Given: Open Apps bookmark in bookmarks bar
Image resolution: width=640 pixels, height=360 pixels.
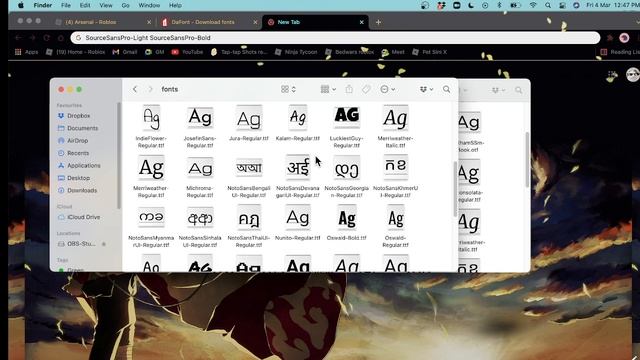Looking at the screenshot, I should point(27,52).
